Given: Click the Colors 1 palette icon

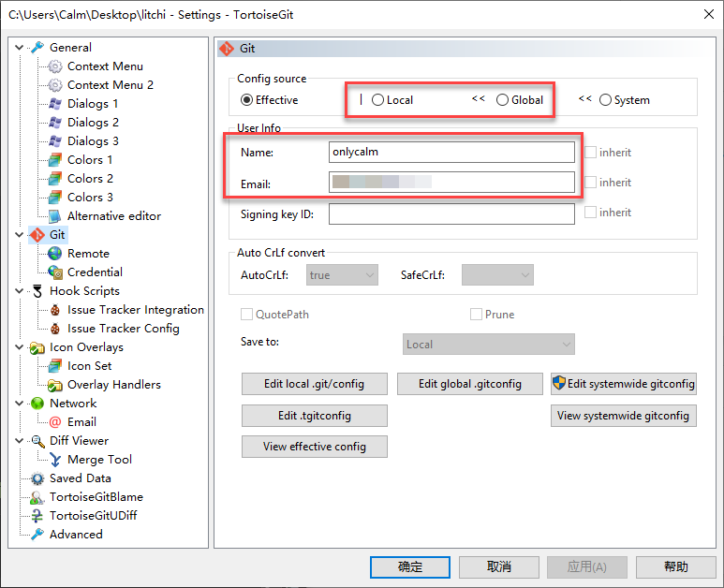Looking at the screenshot, I should [x=55, y=160].
